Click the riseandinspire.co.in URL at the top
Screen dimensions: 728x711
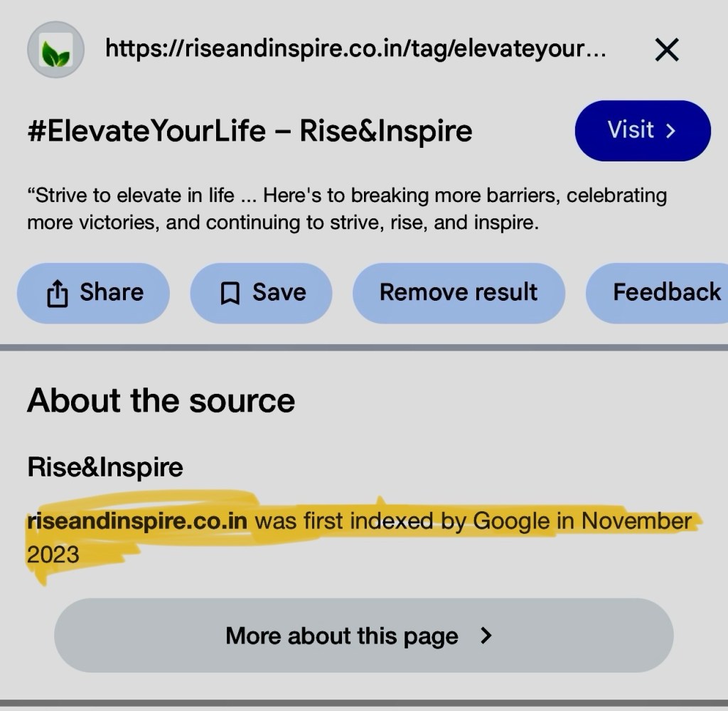click(355, 49)
